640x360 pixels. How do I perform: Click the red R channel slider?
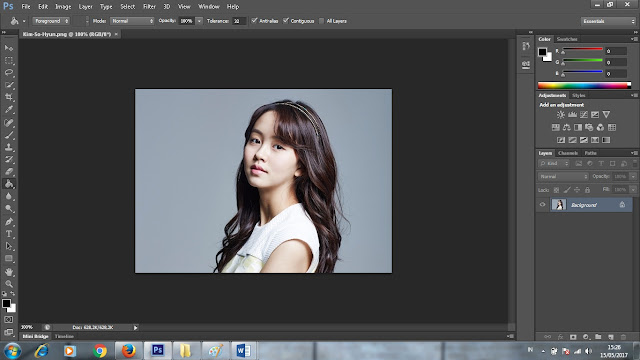point(583,49)
